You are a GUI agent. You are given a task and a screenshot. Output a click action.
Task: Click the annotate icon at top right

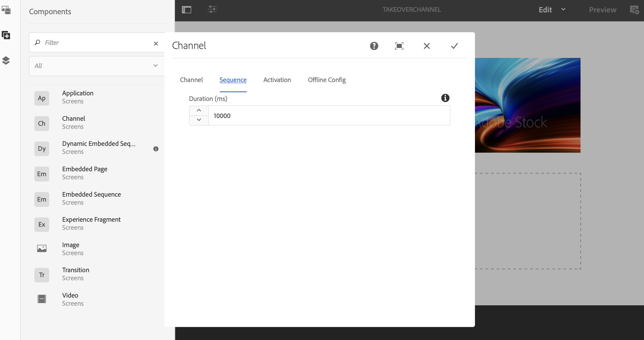634,10
